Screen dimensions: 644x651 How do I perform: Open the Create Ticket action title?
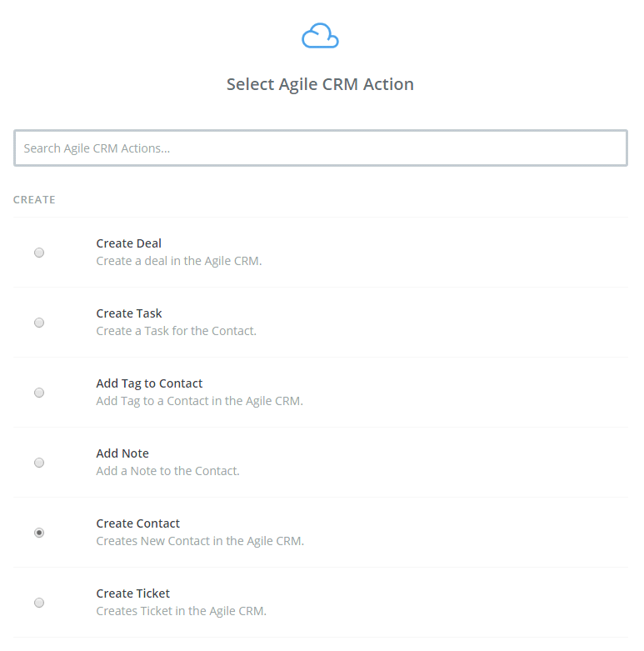point(133,593)
